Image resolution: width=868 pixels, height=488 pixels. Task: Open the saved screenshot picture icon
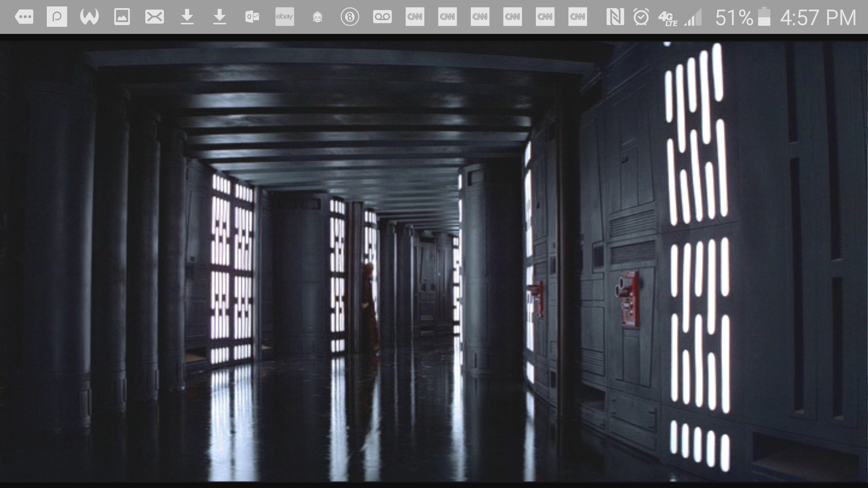(122, 17)
